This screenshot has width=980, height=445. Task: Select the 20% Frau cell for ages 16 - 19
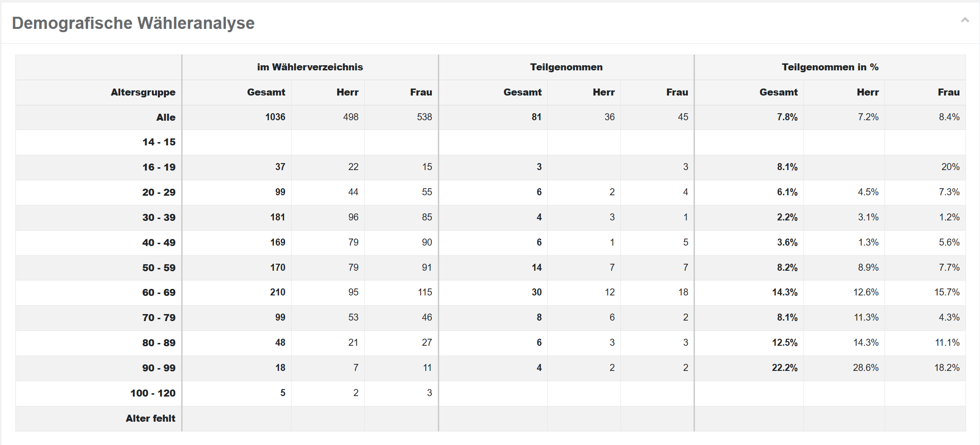point(950,167)
